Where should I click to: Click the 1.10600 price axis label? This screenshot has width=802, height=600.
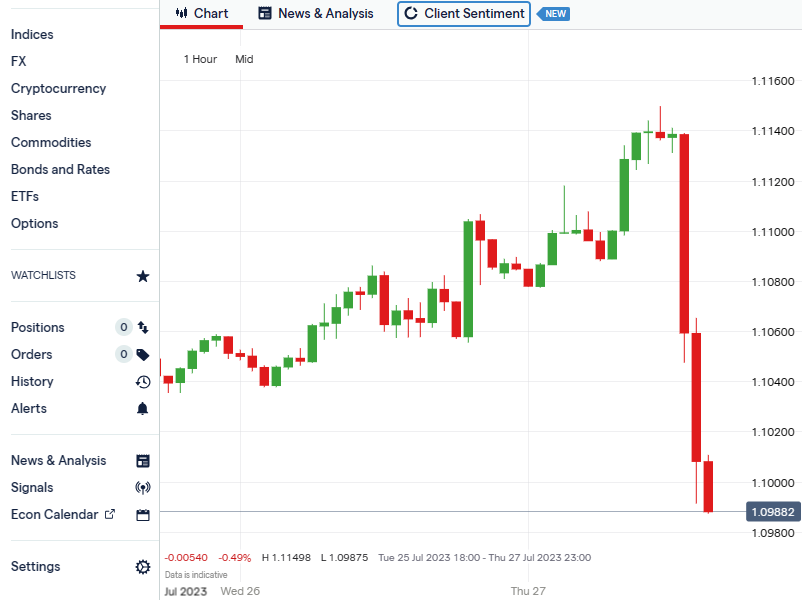coord(773,332)
